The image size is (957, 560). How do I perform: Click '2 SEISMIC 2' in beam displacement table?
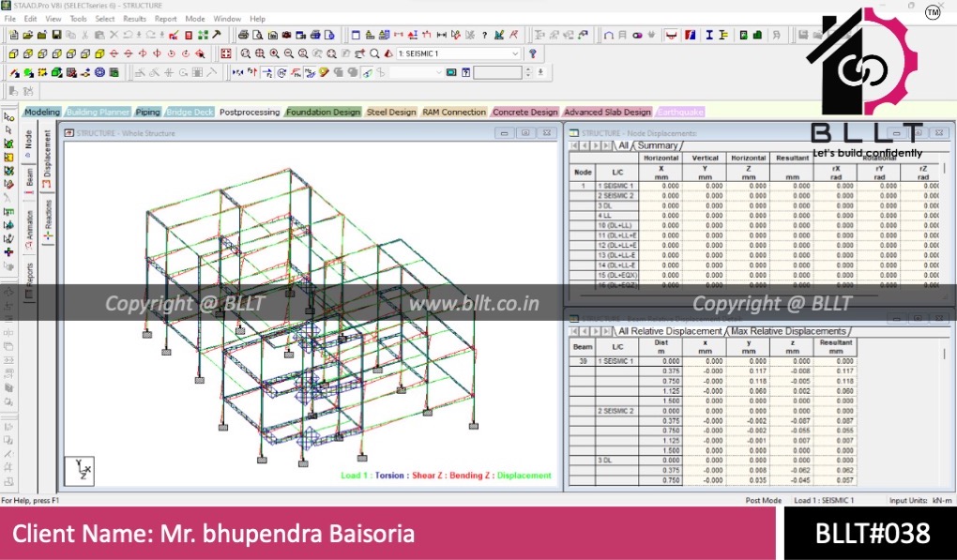616,411
